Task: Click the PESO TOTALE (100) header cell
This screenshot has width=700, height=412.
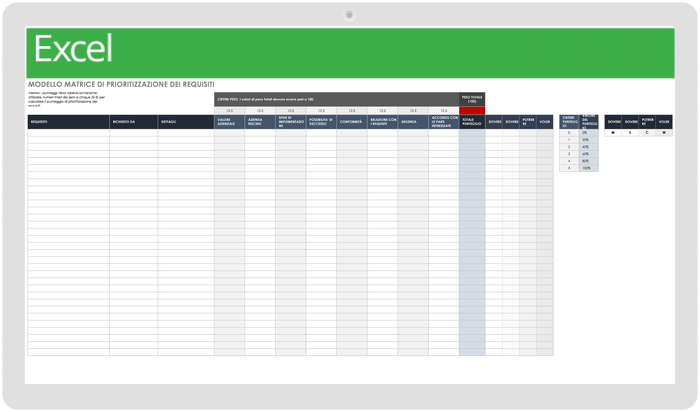Action: tap(472, 99)
